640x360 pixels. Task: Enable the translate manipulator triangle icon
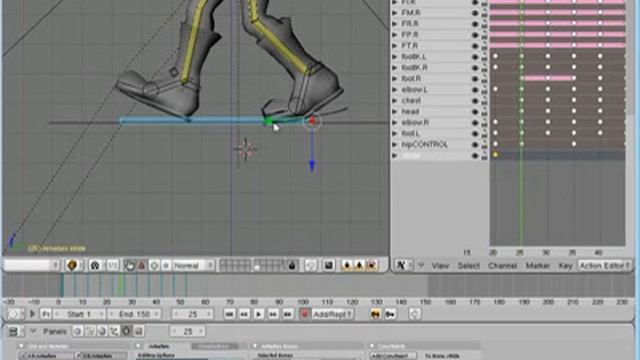[x=141, y=266]
